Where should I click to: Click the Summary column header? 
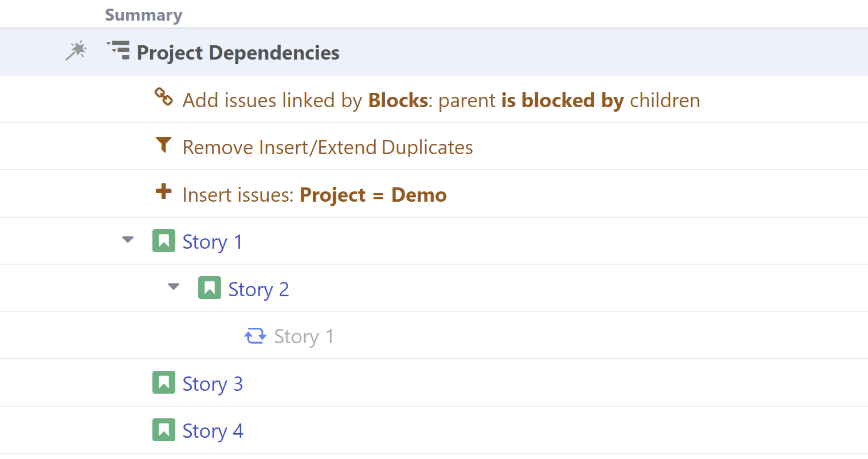point(143,14)
